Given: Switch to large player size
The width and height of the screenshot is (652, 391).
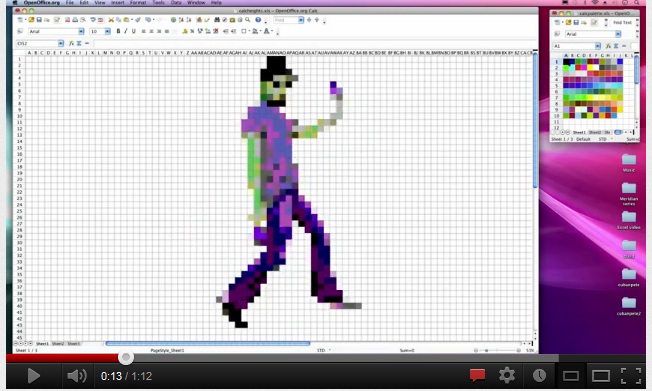Looking at the screenshot, I should tap(601, 376).
